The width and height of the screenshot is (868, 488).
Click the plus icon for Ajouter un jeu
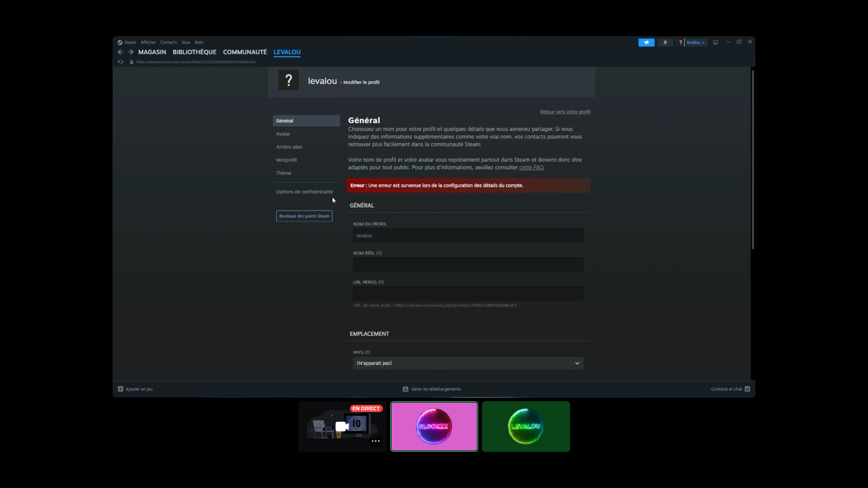(121, 389)
